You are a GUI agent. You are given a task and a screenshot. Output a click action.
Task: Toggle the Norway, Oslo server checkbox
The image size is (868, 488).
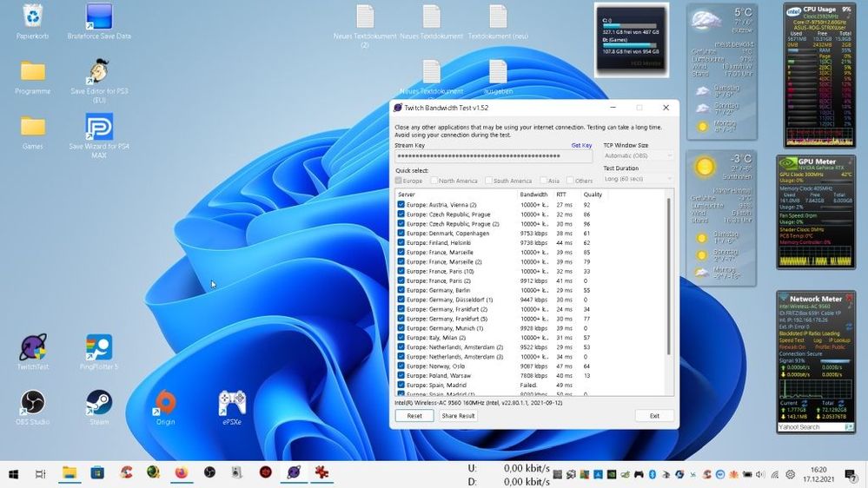pos(401,366)
